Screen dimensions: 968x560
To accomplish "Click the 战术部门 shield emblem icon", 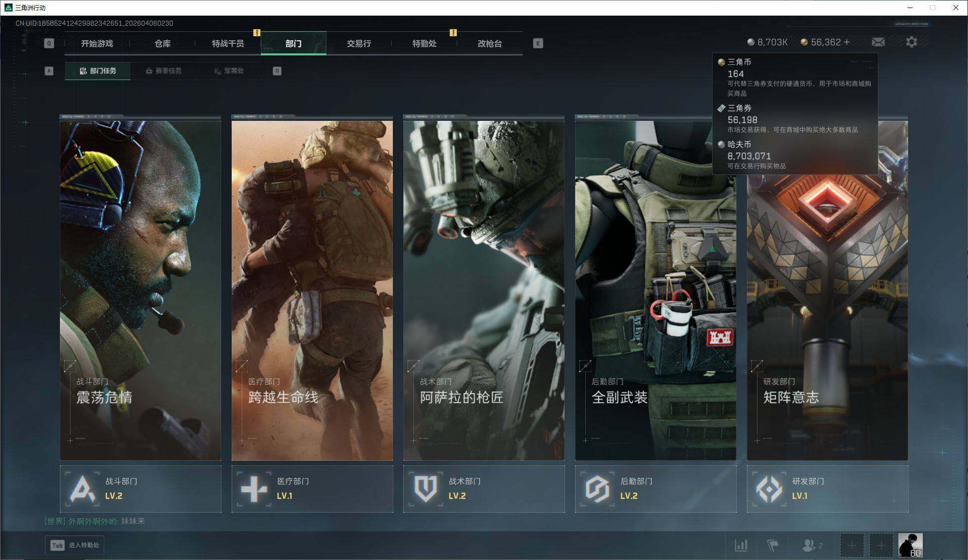I will 426,488.
